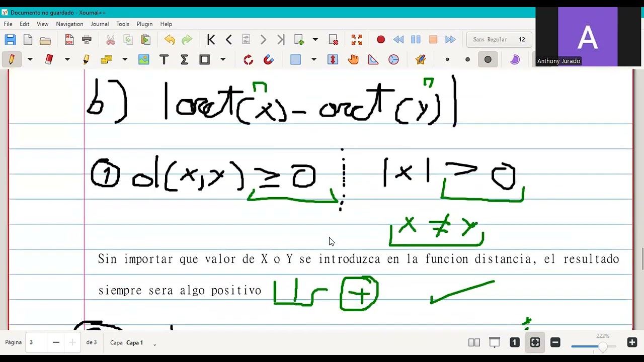
Task: Toggle the shape recognizer tool
Action: pos(249,59)
